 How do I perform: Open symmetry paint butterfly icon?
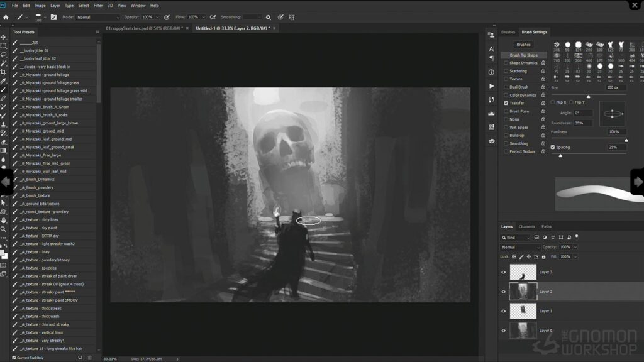[292, 17]
